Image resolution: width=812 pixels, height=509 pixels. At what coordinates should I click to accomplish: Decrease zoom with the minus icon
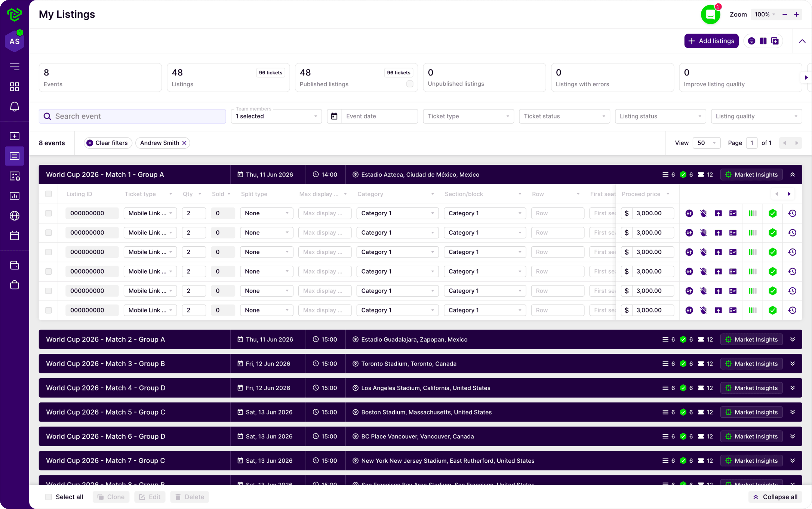(785, 15)
